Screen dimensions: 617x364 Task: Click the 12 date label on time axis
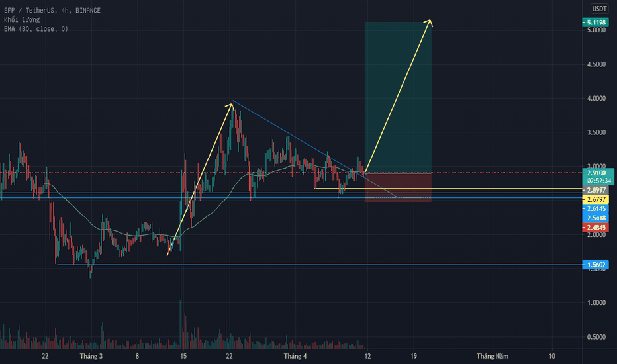367,357
